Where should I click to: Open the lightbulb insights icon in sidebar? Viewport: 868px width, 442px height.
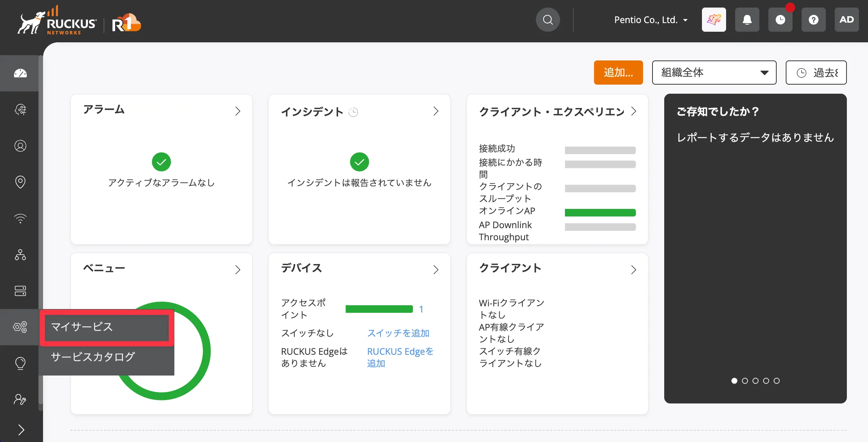coord(20,363)
